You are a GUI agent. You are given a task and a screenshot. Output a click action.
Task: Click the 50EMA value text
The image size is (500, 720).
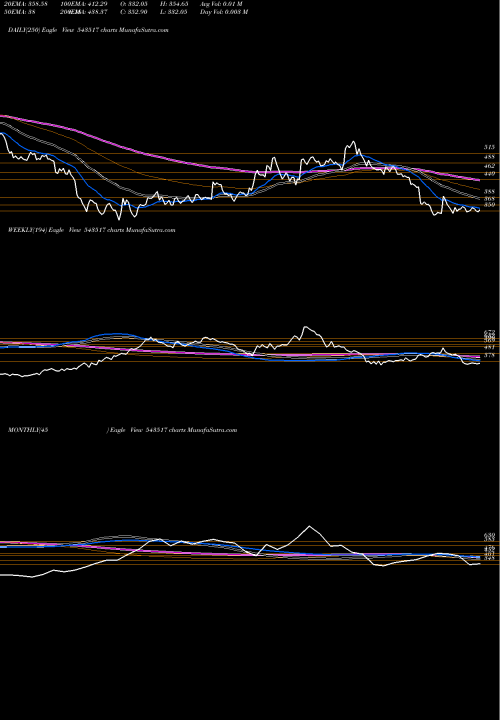[22, 12]
